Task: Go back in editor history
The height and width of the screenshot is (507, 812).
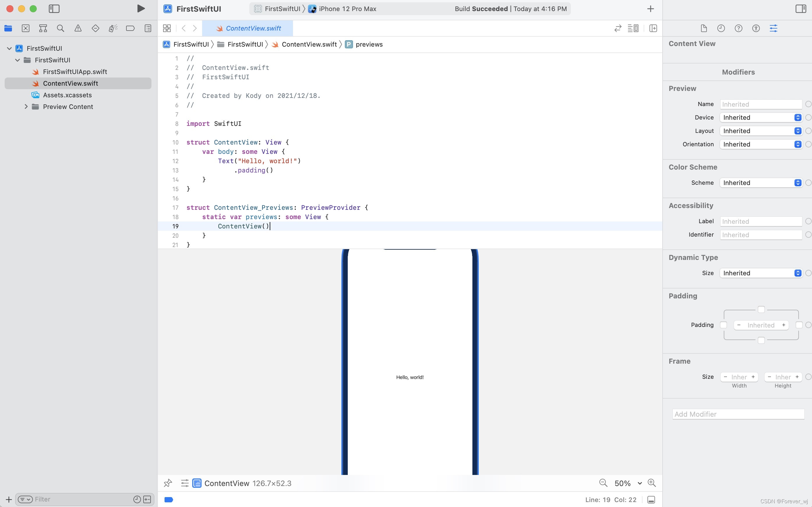Action: click(x=184, y=29)
